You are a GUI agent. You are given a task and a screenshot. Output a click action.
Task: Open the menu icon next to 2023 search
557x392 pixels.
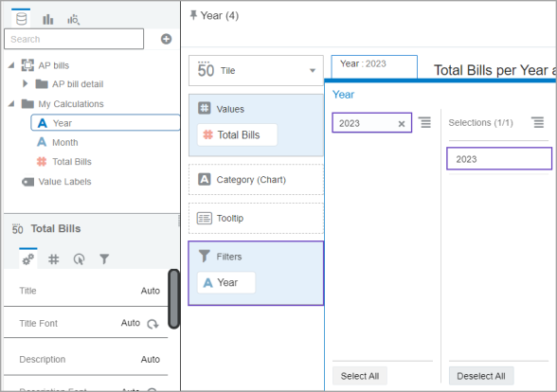coord(424,122)
